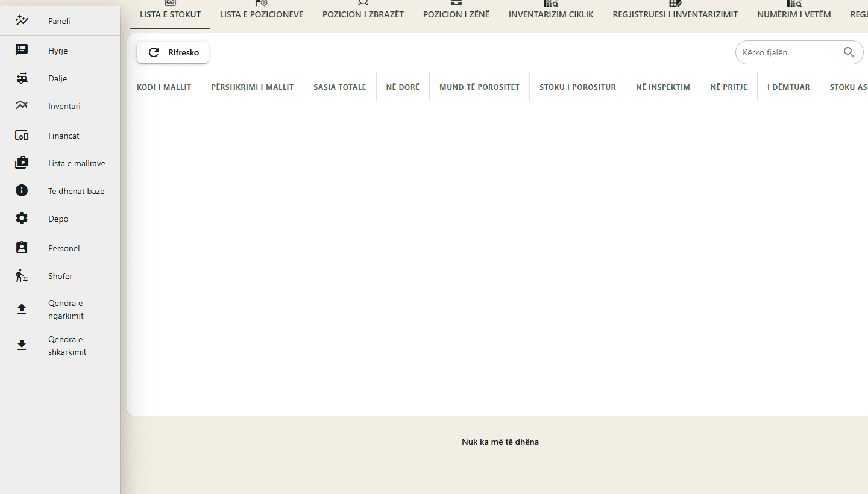Click the Stoku i Porositur column header
Screen dimensions: 868x494
point(577,87)
